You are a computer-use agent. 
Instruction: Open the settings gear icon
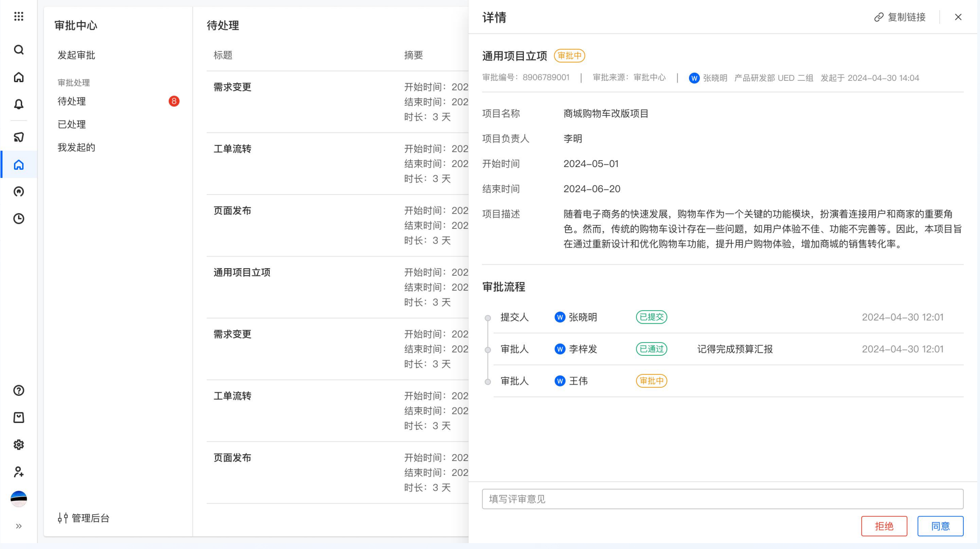pos(18,445)
